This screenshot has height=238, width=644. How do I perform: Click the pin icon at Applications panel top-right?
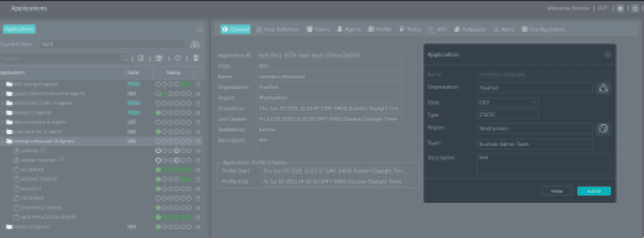(x=199, y=29)
